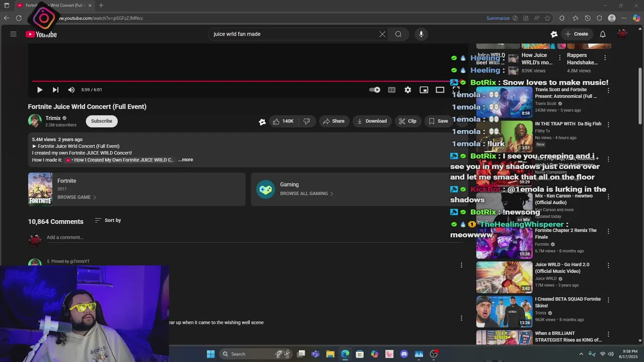The width and height of the screenshot is (644, 362).
Task: Open BETA SQUAD Fortnite Skins options menu
Action: pos(608,300)
